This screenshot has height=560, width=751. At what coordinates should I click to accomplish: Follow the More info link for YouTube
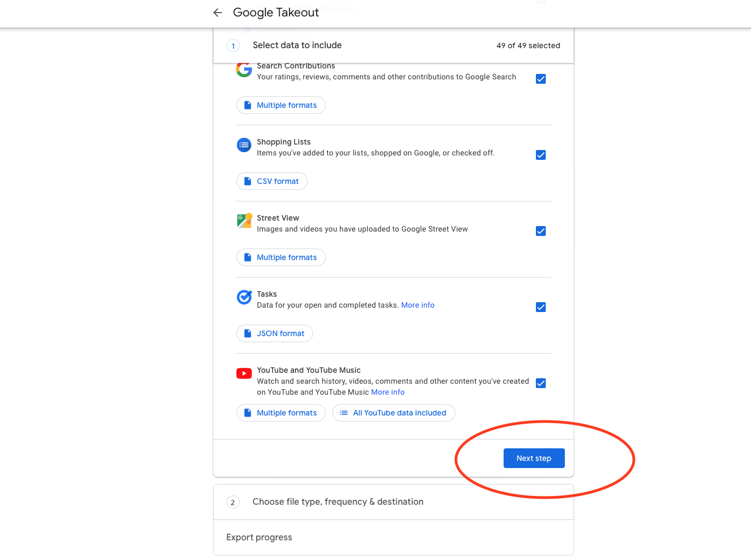point(388,392)
